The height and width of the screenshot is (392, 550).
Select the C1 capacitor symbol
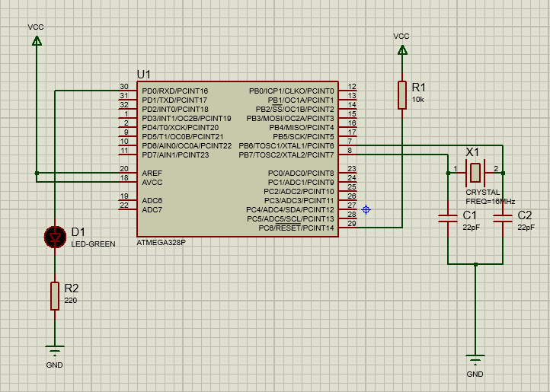point(447,219)
